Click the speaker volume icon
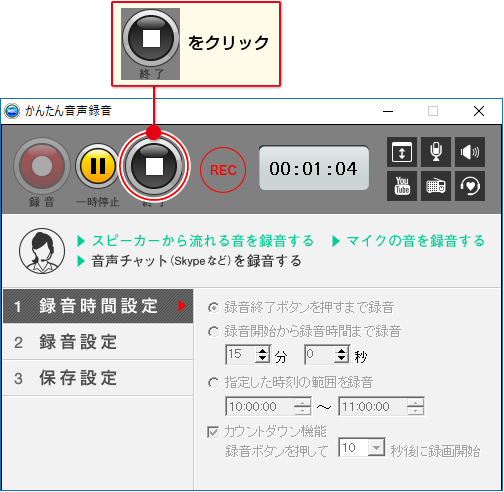This screenshot has height=492, width=504. [x=470, y=152]
